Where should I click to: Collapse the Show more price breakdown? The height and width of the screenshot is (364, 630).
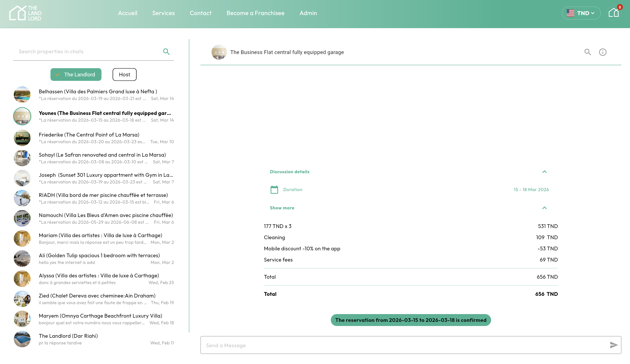click(x=544, y=208)
